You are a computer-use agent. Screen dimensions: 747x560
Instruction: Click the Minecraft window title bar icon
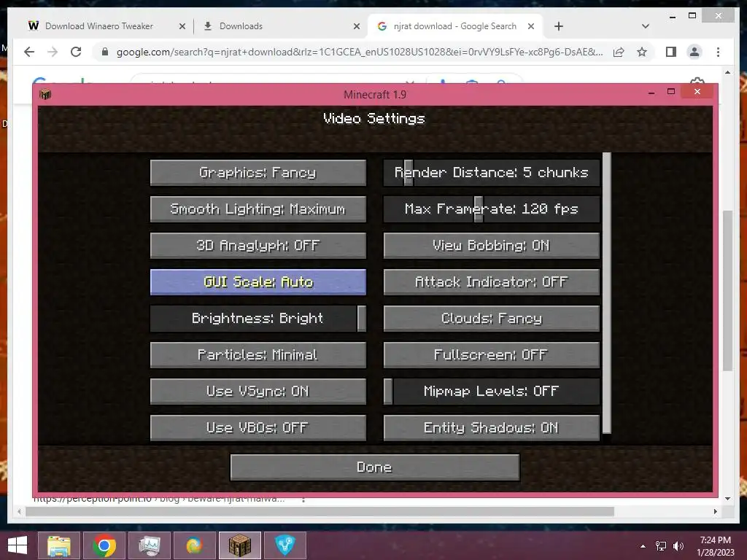(x=45, y=94)
